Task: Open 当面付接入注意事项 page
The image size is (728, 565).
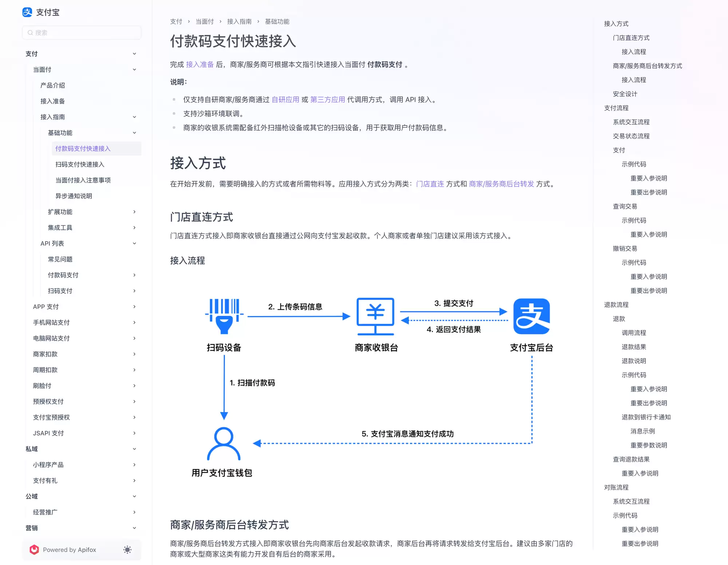Action: tap(83, 180)
